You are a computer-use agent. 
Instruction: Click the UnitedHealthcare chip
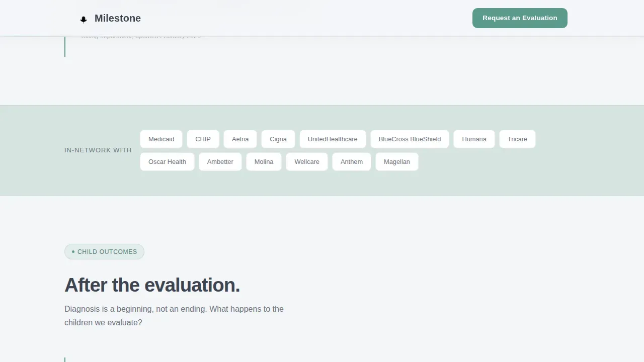tap(333, 139)
